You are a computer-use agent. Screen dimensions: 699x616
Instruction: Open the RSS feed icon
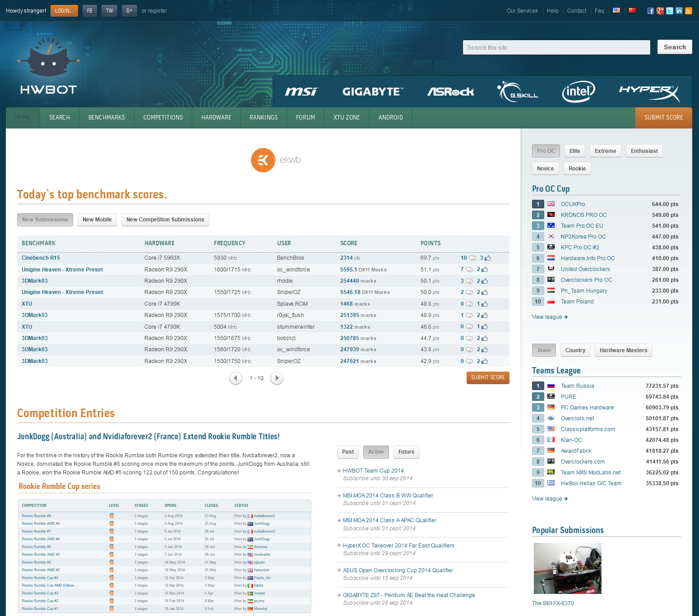click(689, 11)
